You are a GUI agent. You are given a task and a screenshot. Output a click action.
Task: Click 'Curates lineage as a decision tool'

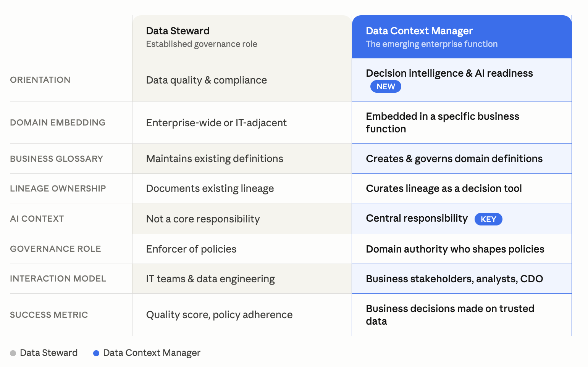(444, 189)
